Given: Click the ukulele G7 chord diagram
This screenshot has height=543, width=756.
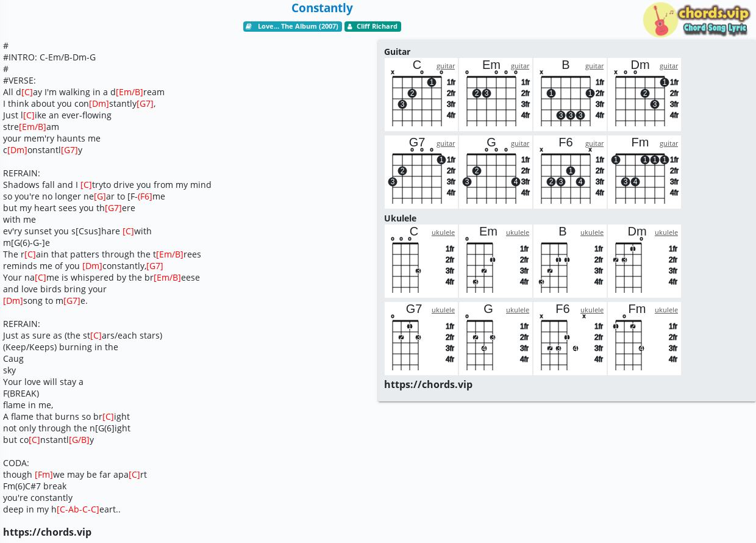Looking at the screenshot, I should click(x=421, y=339).
